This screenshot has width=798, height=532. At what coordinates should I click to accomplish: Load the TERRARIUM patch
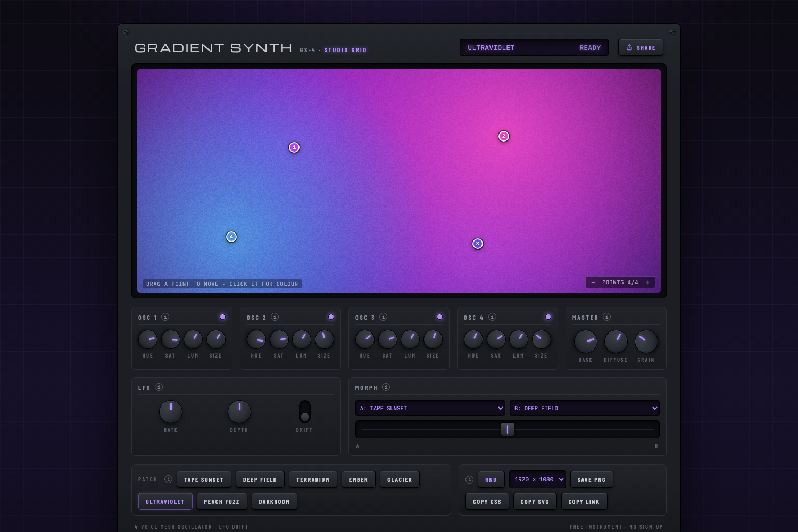313,480
